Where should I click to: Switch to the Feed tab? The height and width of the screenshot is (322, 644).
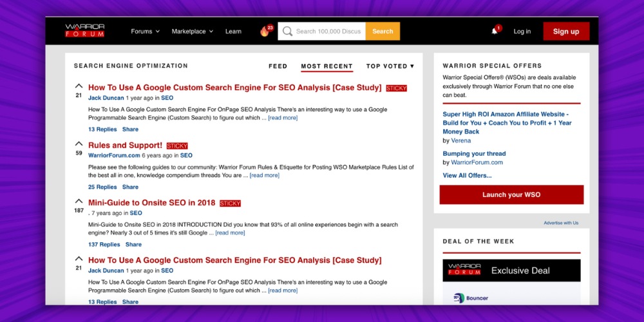278,66
